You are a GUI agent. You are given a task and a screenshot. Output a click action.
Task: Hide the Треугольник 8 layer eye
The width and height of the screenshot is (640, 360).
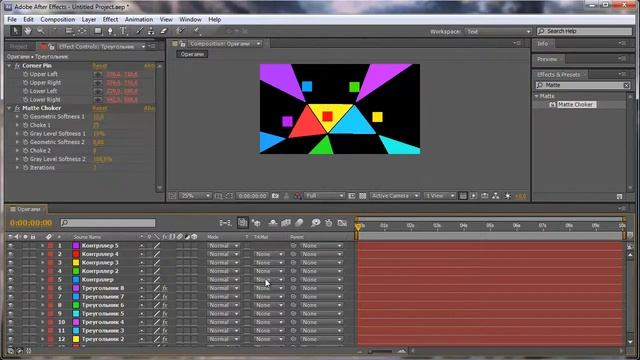point(11,288)
